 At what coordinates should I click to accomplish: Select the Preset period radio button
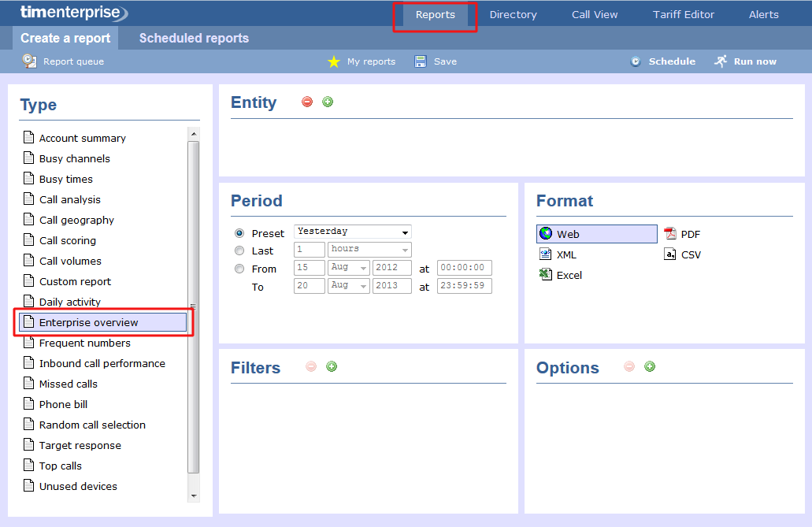[x=239, y=233]
